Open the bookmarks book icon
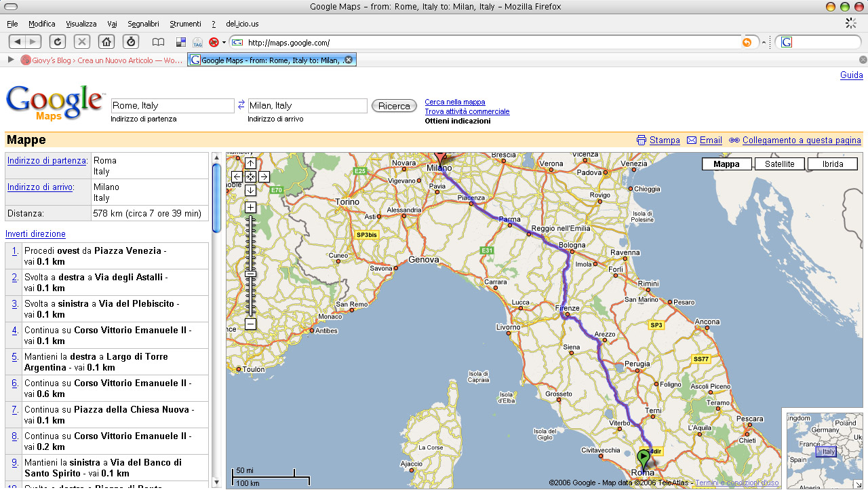868x490 pixels. [158, 42]
